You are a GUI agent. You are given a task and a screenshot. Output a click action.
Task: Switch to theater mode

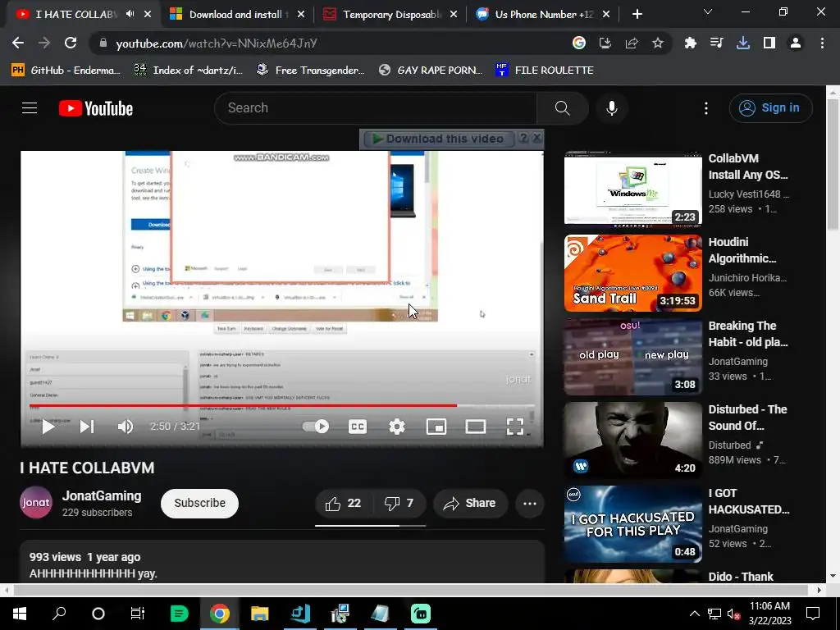pyautogui.click(x=476, y=427)
